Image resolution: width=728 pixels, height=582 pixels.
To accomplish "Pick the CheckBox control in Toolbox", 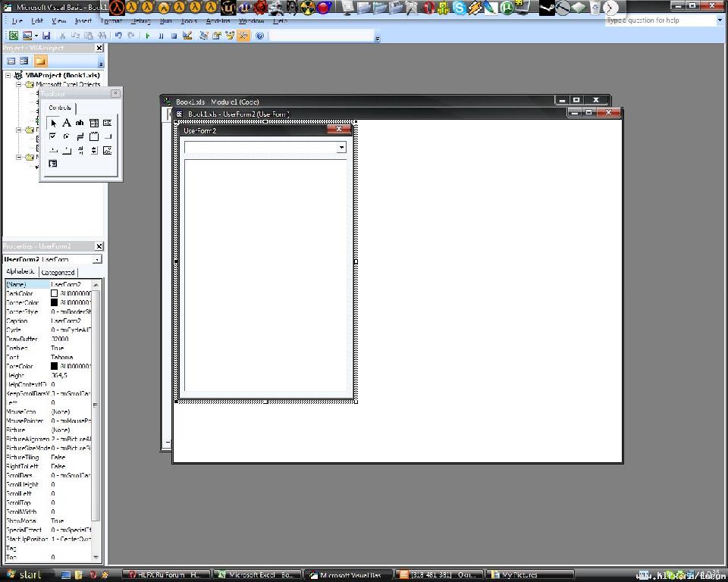I will click(53, 136).
